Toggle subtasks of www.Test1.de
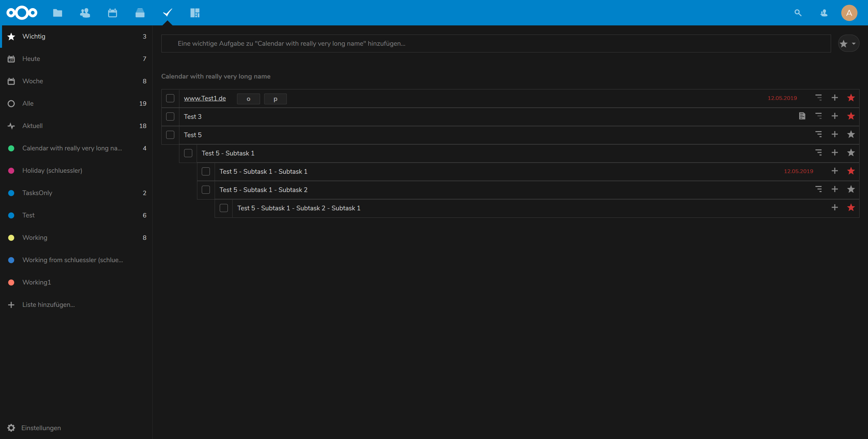868x439 pixels. point(818,98)
